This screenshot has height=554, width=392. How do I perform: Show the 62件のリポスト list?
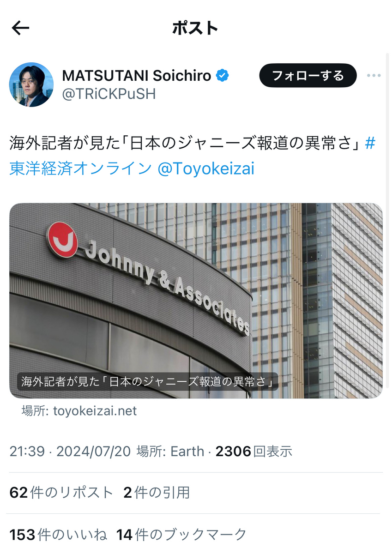(61, 493)
